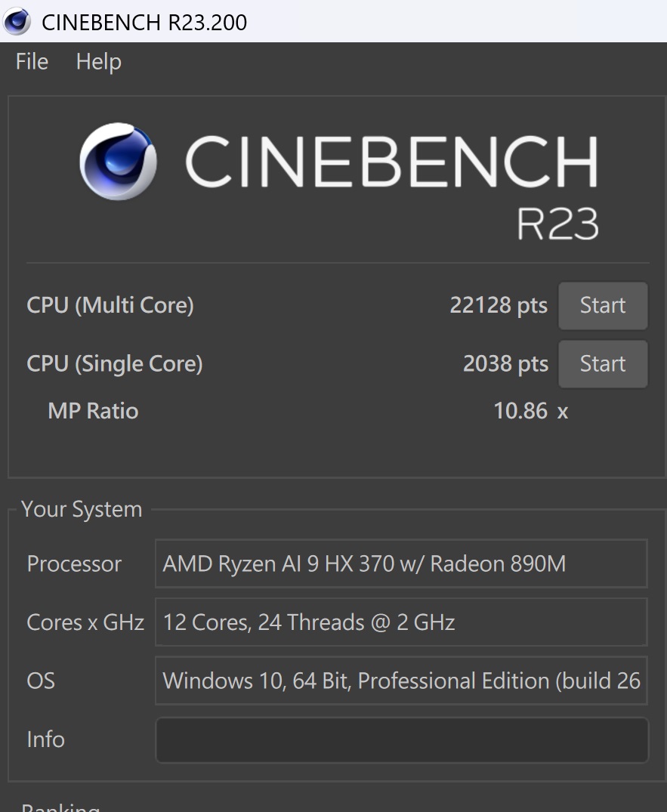Click the Processor field showing AMD Ryzen AI 9
The image size is (667, 812).
[400, 563]
